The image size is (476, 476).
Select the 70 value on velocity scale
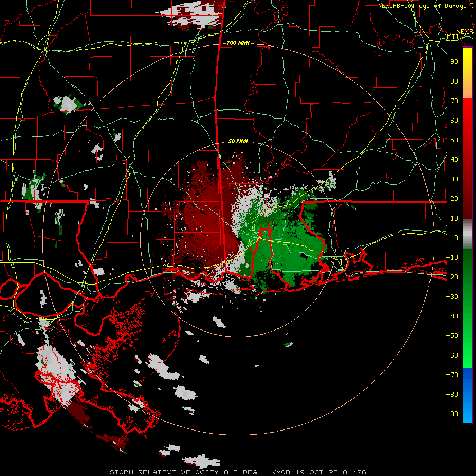[454, 101]
